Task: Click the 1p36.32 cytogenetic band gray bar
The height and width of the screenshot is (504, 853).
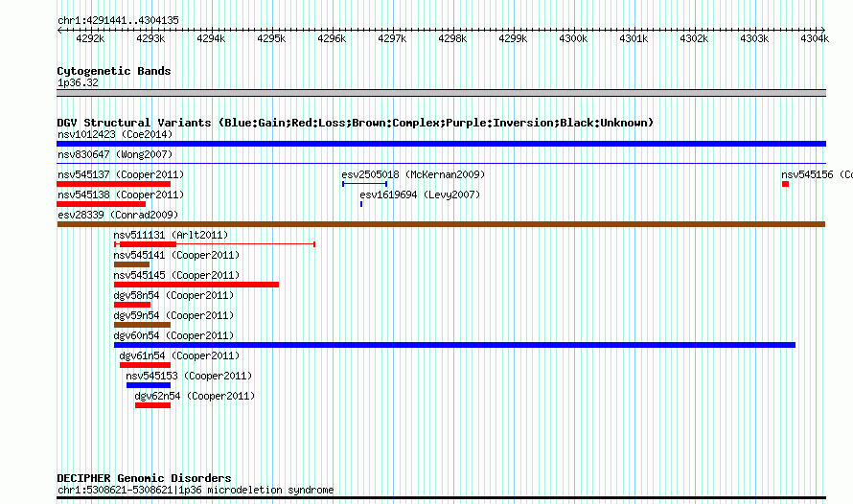Action: point(441,93)
